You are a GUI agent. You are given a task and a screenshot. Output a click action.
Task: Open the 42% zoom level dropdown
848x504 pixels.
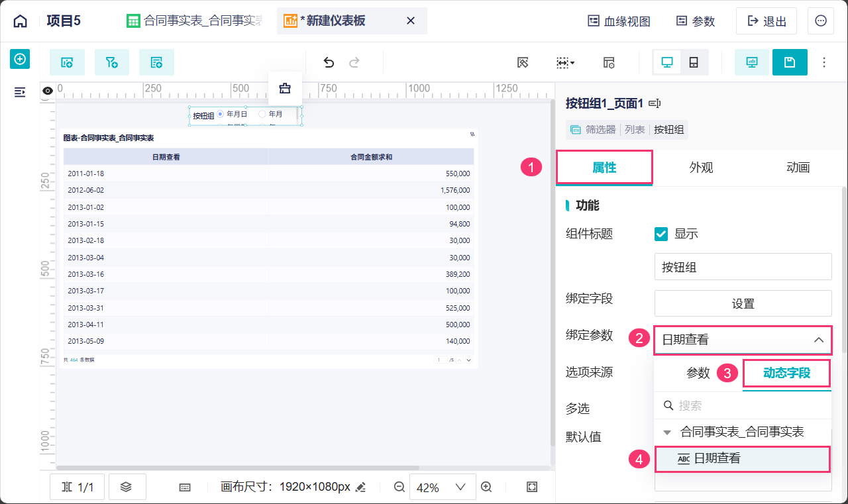click(443, 487)
